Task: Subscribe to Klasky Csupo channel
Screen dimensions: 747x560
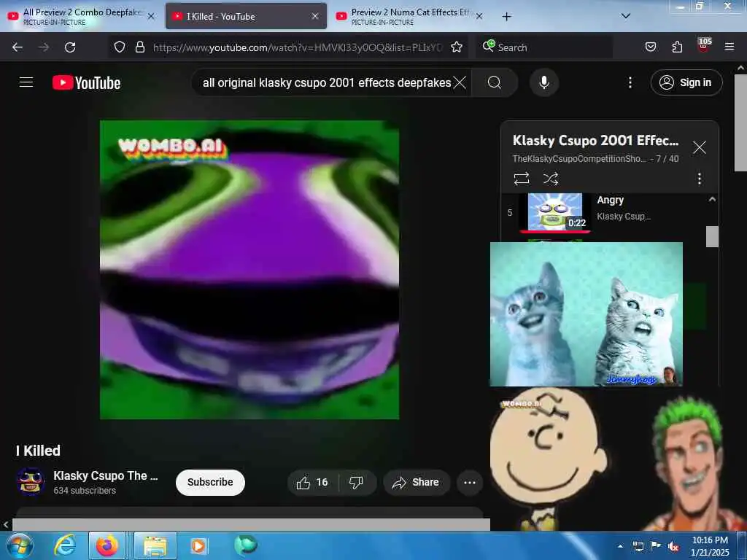Action: coord(210,483)
